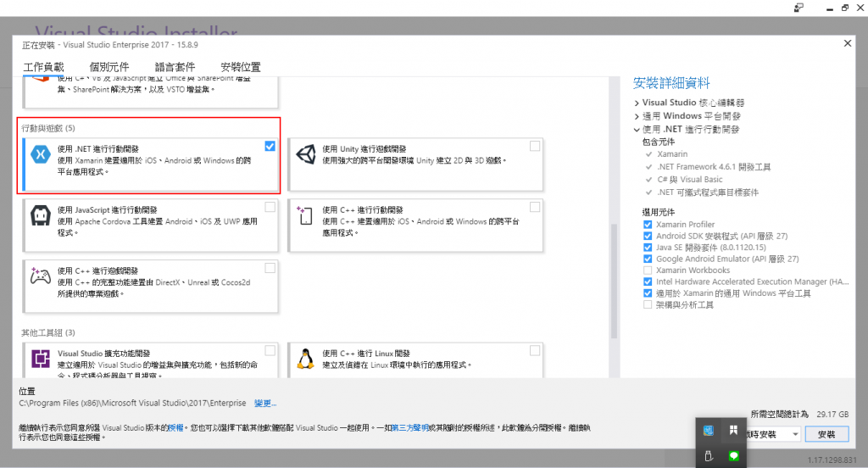Click the 其他工具組 (3) section header
This screenshot has width=868, height=468.
click(48, 332)
